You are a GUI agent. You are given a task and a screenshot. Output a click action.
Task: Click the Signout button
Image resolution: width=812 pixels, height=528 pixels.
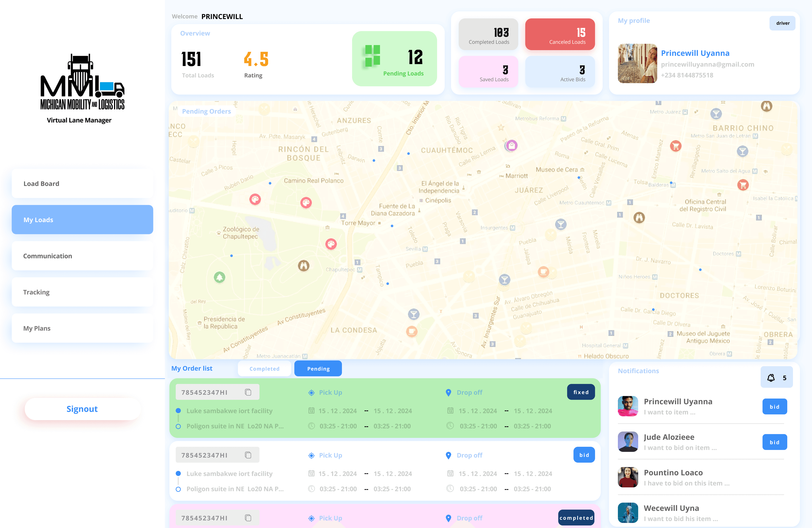(82, 409)
